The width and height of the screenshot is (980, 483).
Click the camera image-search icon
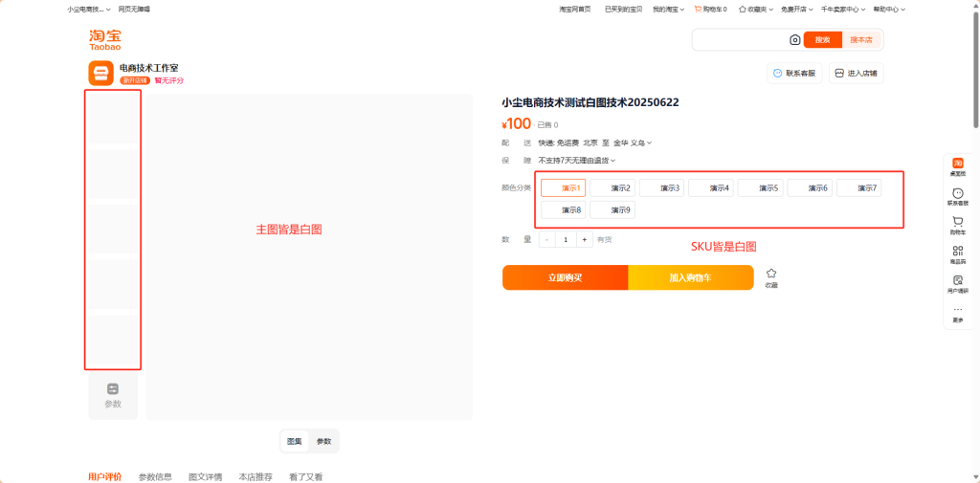794,39
